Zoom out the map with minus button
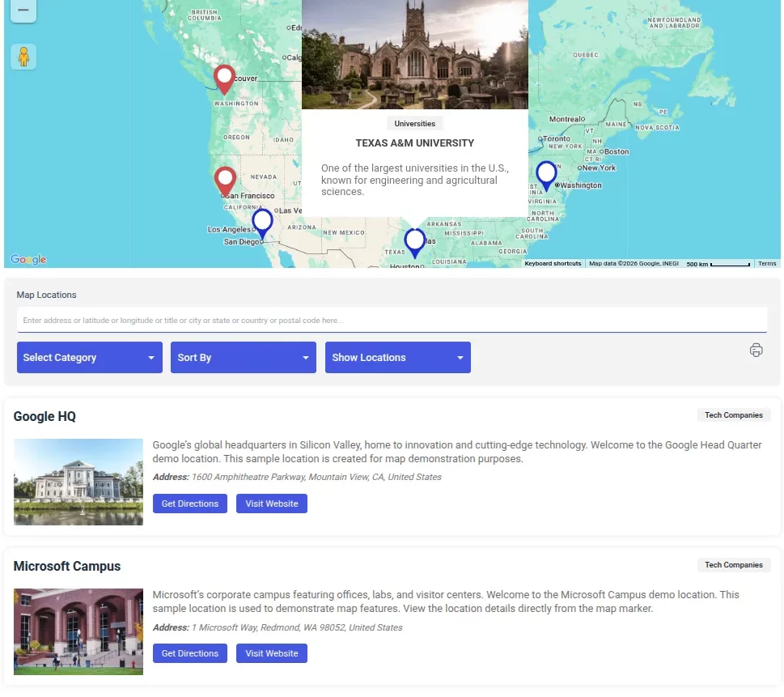784x697 pixels. click(23, 10)
